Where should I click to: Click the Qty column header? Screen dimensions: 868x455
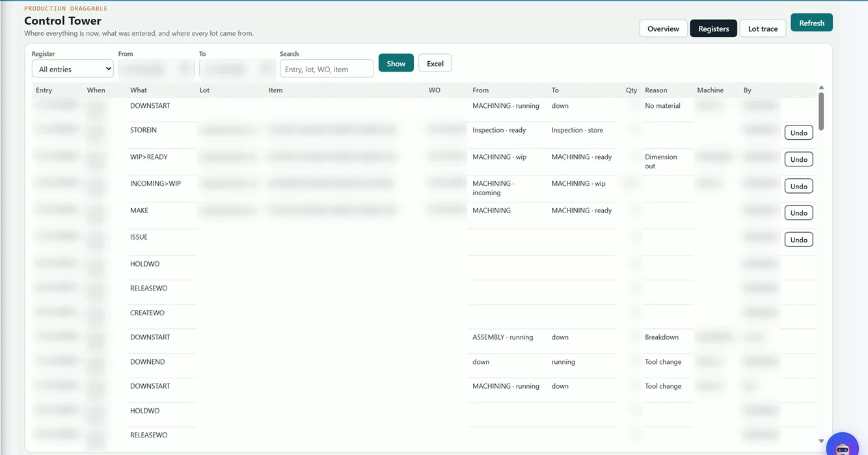631,90
